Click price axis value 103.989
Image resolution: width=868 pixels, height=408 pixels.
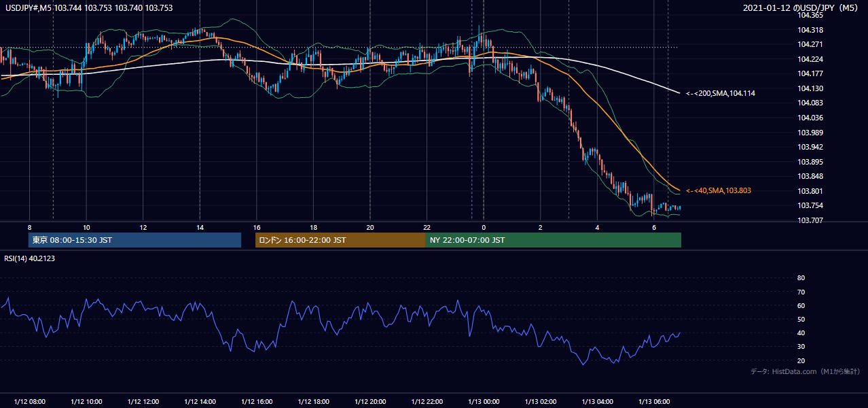coord(810,133)
